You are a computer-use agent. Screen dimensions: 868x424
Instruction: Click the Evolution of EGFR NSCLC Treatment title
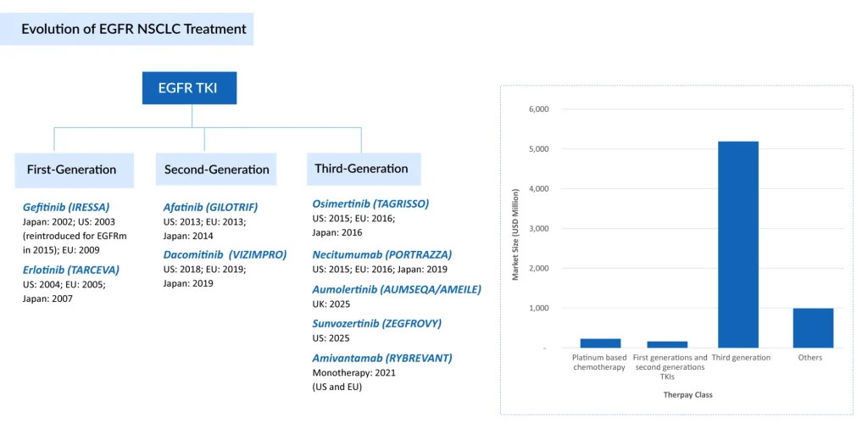tap(134, 30)
